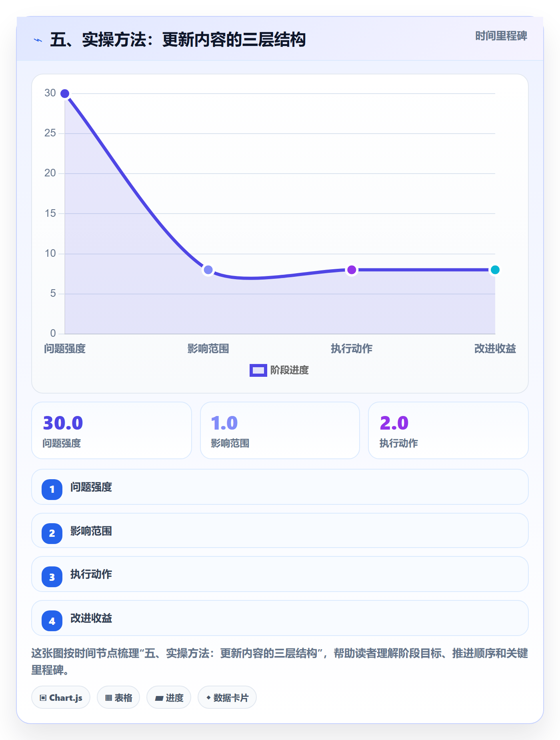Click the title 五、实操方法：更新内容的三层结构

point(178,40)
